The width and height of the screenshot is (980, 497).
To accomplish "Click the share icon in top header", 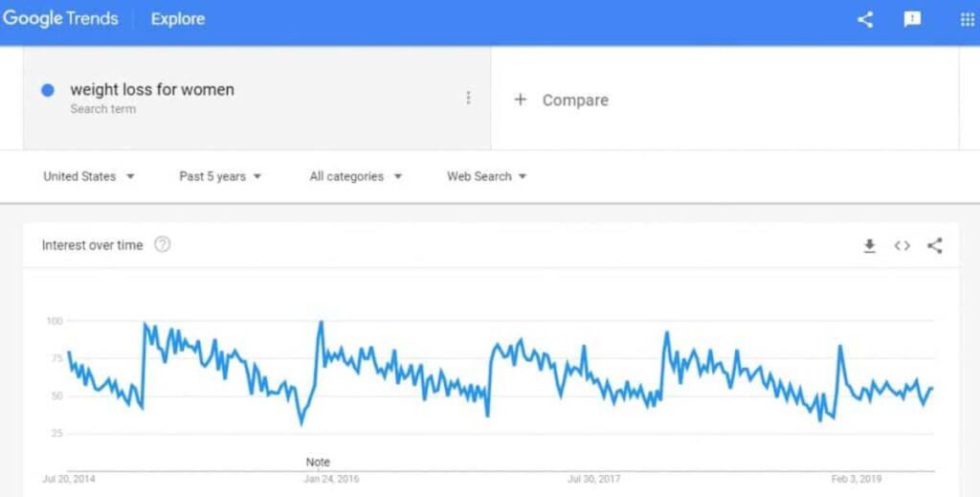I will 865,19.
